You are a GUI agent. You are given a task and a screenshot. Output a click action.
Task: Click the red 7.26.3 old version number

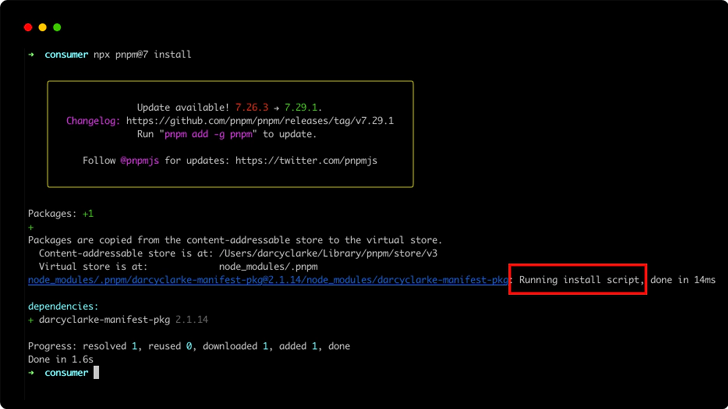point(252,108)
